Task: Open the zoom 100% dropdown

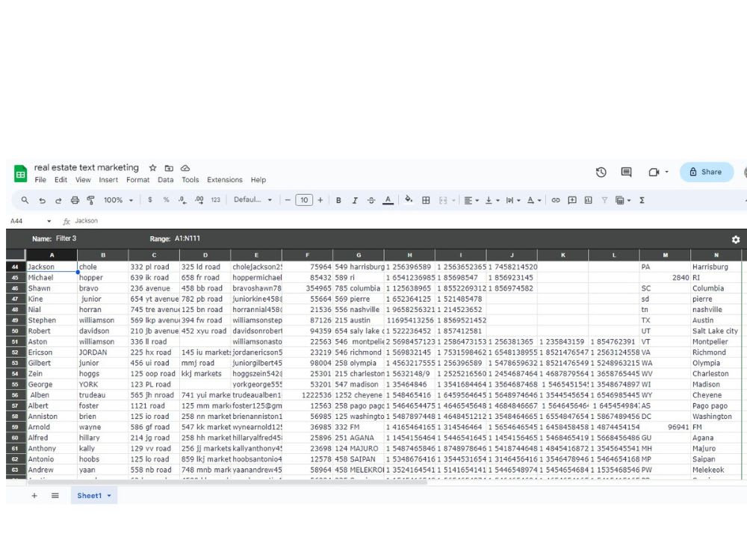Action: [x=118, y=200]
